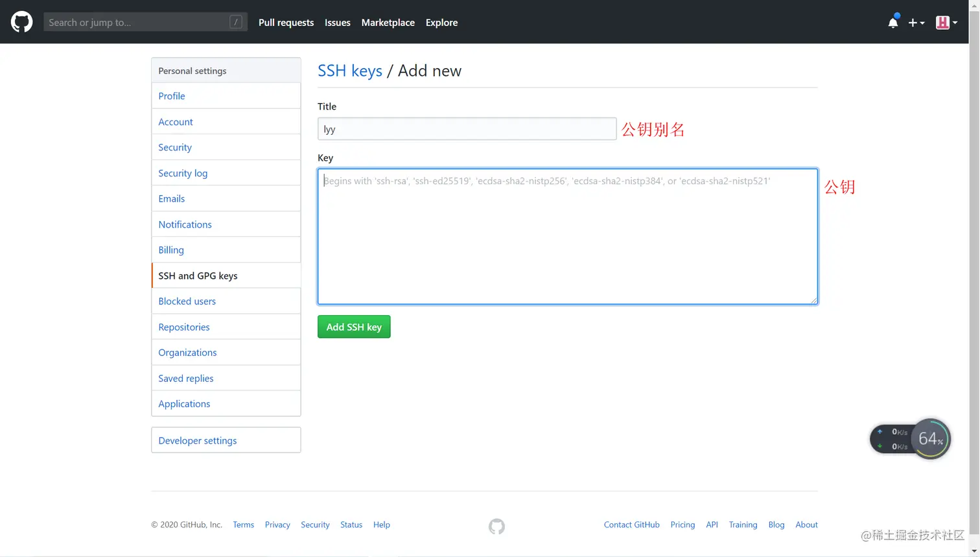Click the slash shortcut icon in search
Viewport: 980px width, 557px height.
pyautogui.click(x=236, y=22)
